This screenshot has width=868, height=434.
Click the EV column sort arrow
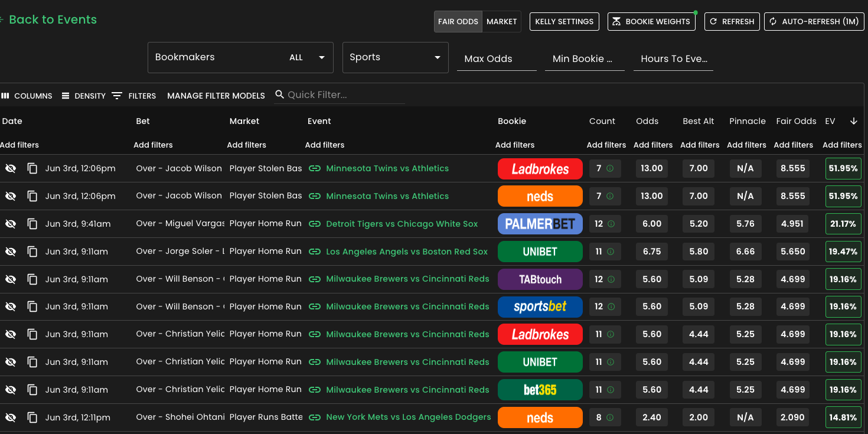(x=853, y=121)
